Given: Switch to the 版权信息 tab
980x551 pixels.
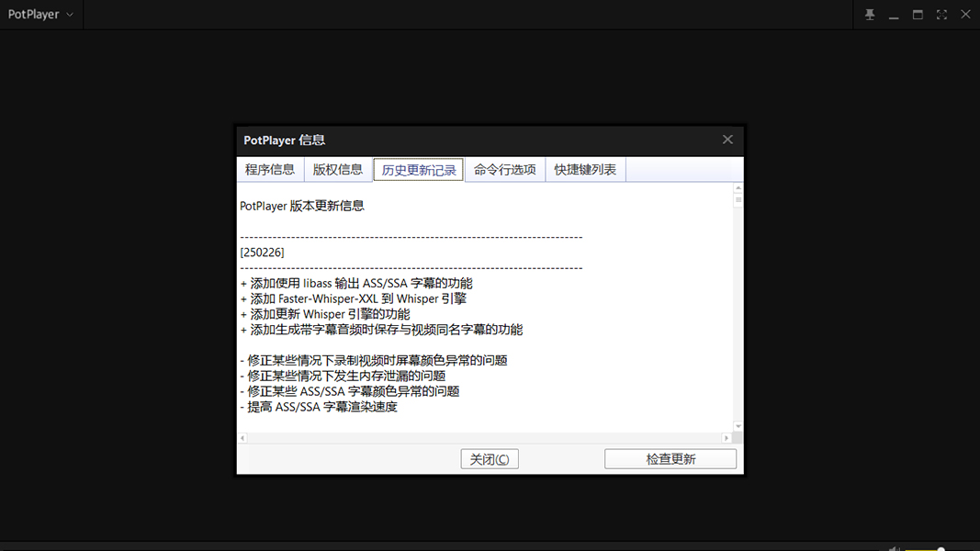Looking at the screenshot, I should 337,169.
